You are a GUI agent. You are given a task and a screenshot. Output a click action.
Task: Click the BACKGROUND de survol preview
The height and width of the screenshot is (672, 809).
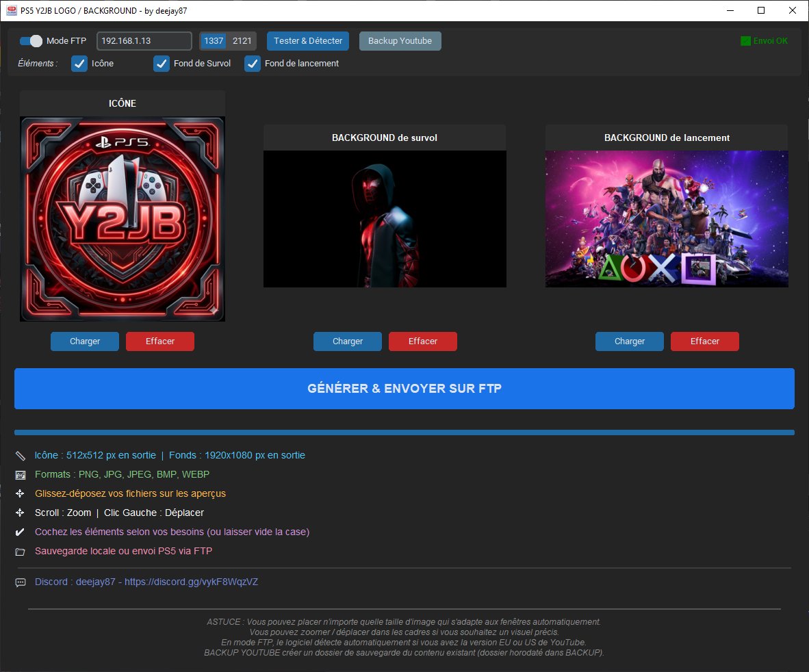pyautogui.click(x=385, y=219)
